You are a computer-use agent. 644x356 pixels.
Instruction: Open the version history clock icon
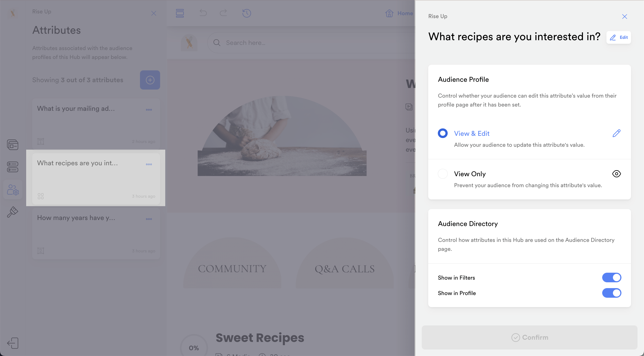tap(246, 13)
